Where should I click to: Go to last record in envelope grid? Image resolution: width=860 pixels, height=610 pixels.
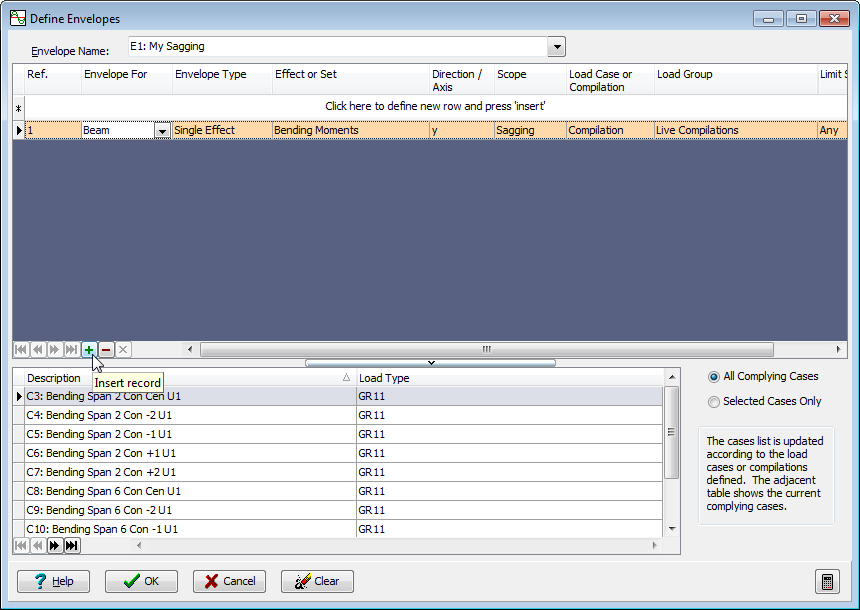tap(72, 349)
